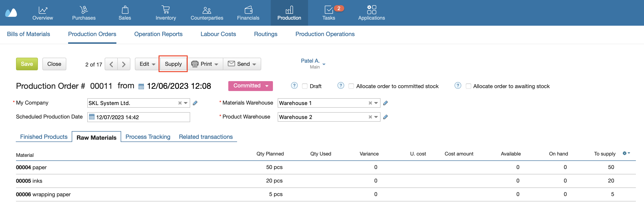The height and width of the screenshot is (210, 644).
Task: Edit Materials Warehouse with pencil icon
Action: click(385, 103)
